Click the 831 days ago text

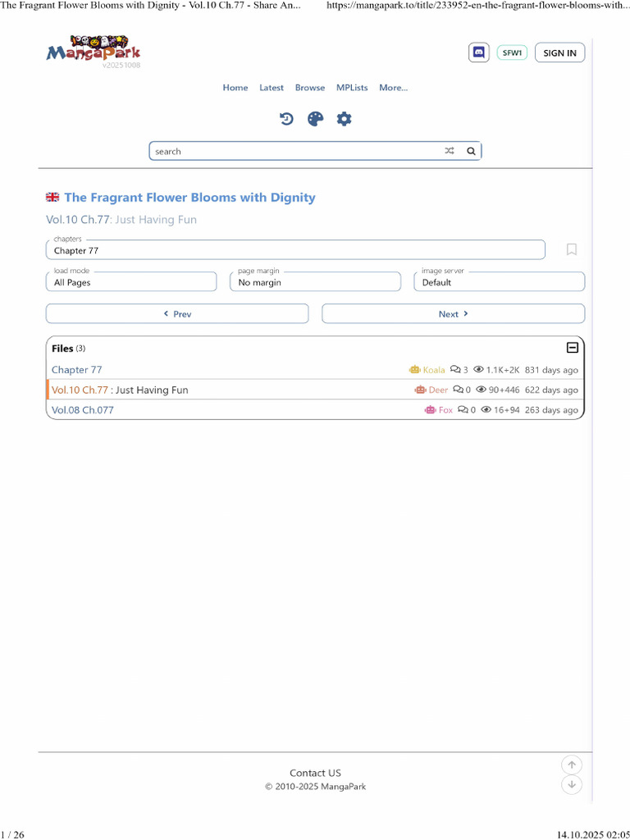[551, 370]
